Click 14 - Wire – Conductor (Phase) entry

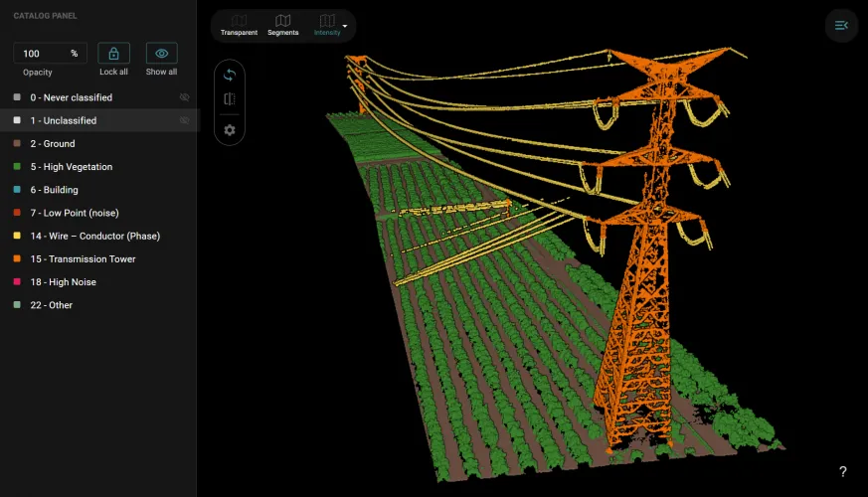click(x=94, y=236)
